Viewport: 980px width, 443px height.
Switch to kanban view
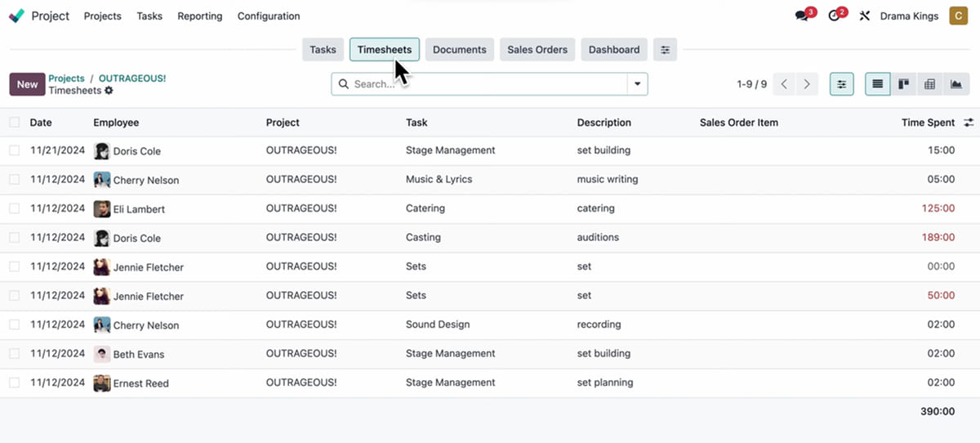tap(903, 84)
